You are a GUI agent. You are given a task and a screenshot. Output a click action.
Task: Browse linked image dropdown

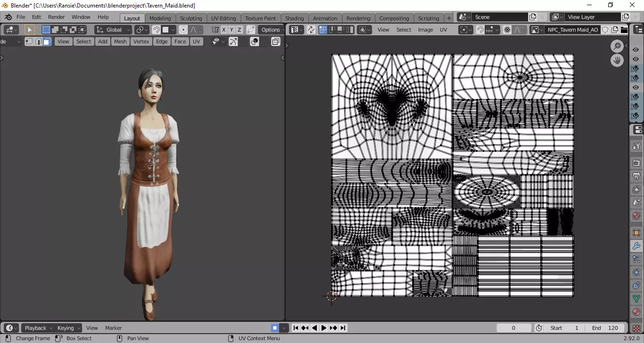tap(537, 30)
